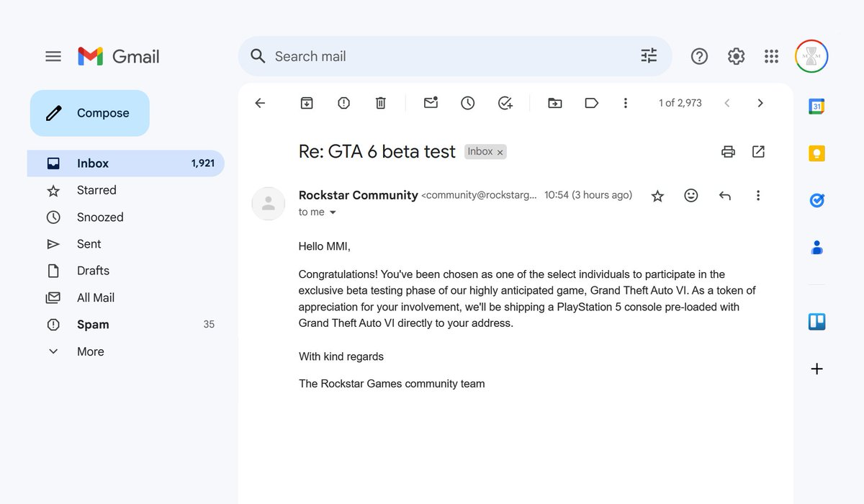Show search options filter icon
Screen dimensions: 864x504
click(649, 56)
